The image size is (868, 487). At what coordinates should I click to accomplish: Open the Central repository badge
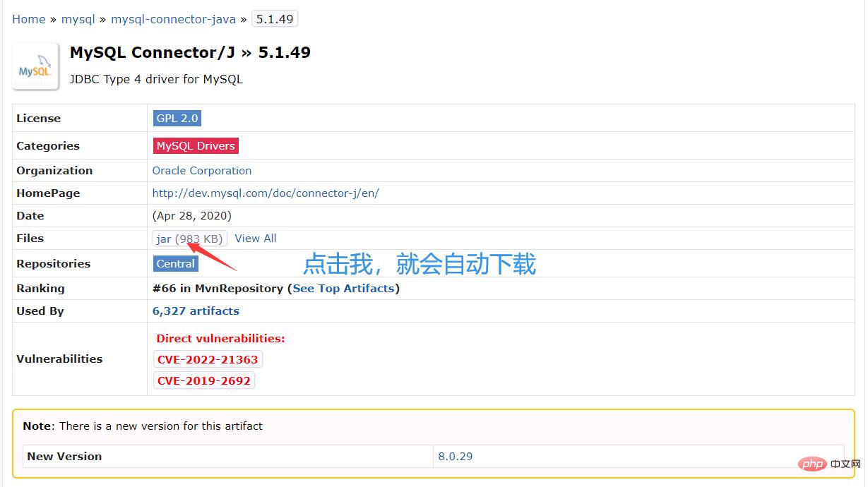point(176,263)
